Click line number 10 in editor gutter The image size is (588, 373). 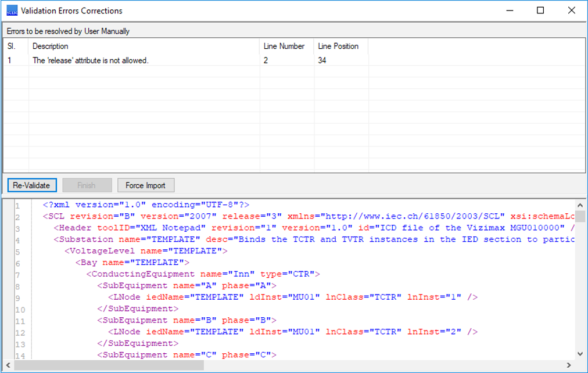(20, 310)
